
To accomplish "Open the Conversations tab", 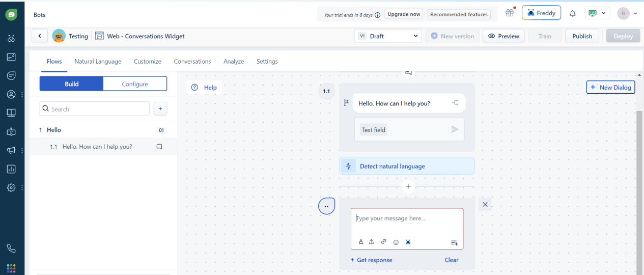I will (192, 61).
